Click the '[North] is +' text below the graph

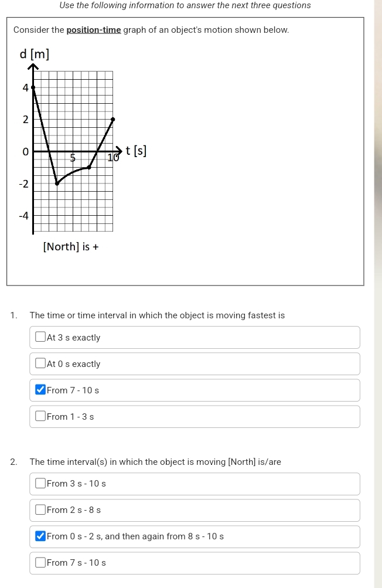click(x=71, y=246)
